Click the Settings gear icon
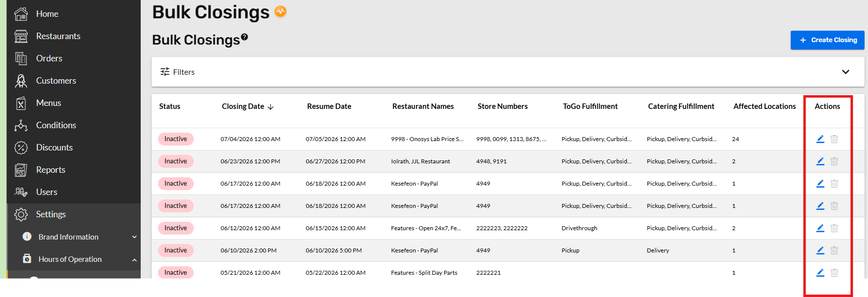868x297 pixels. [21, 214]
